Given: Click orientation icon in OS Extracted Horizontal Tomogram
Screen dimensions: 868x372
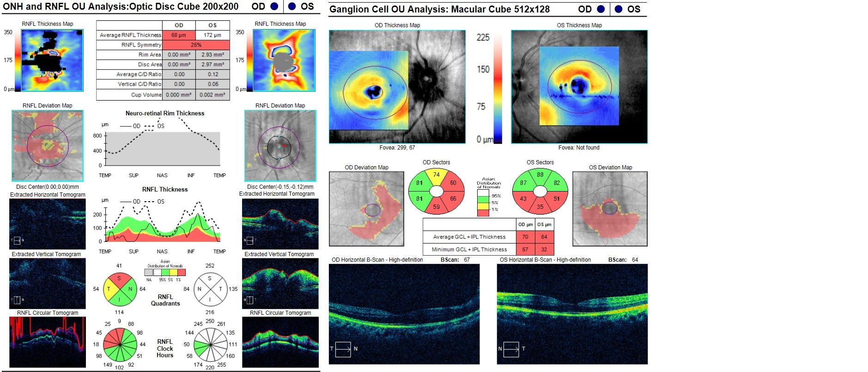Looking at the screenshot, I should (249, 240).
